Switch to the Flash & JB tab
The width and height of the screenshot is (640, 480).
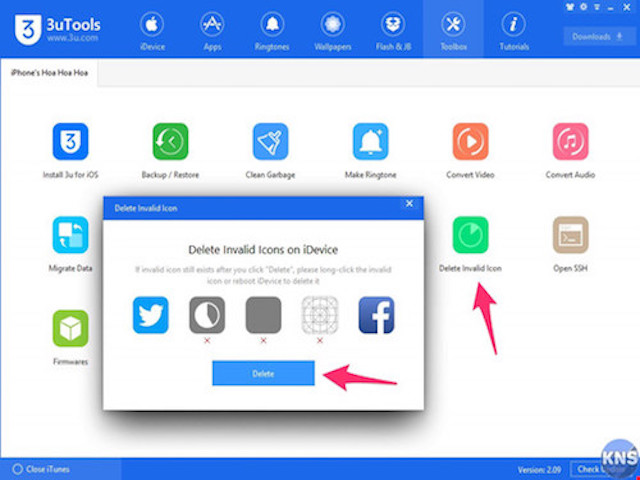click(392, 29)
